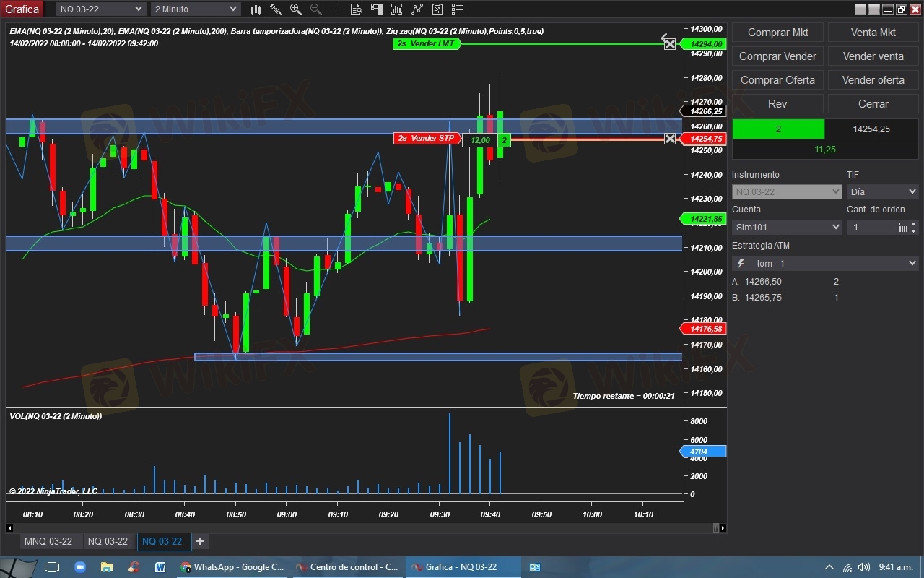Expand the NQ 03-22 instrument selector in toolbar
The width and height of the screenshot is (924, 578).
(100, 9)
